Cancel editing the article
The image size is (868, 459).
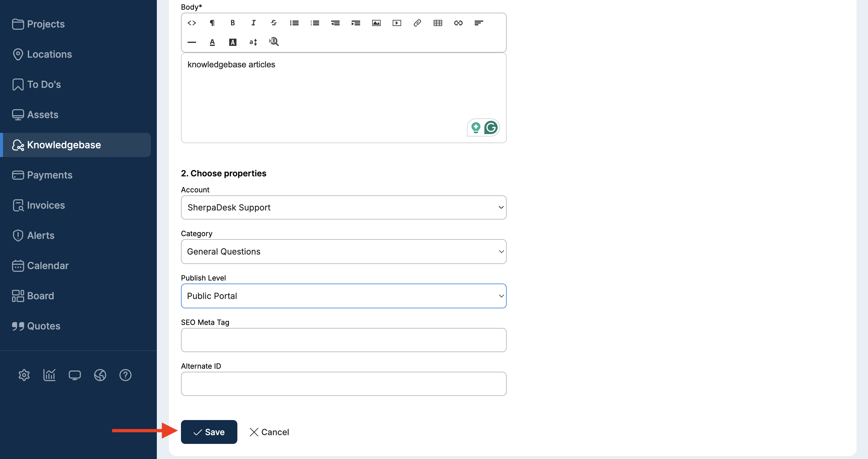tap(269, 432)
